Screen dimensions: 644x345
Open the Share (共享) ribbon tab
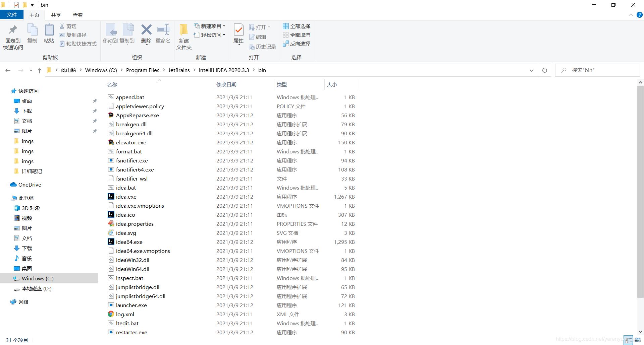56,15
